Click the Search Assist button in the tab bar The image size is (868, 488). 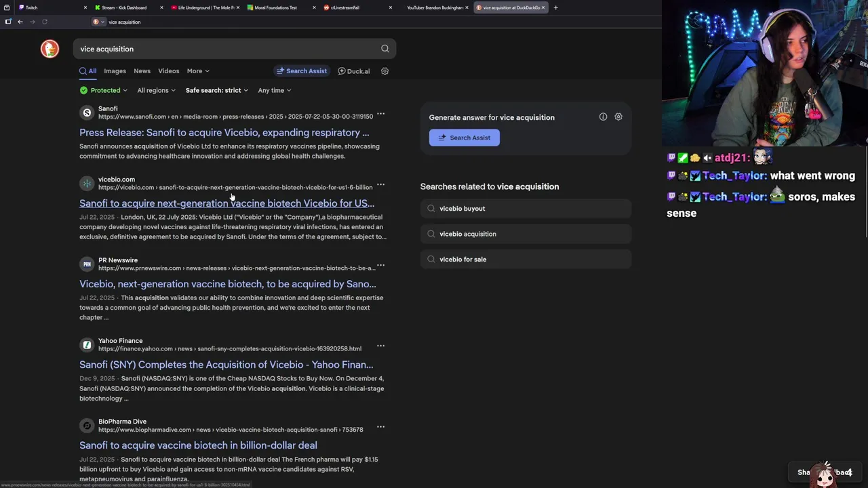302,71
